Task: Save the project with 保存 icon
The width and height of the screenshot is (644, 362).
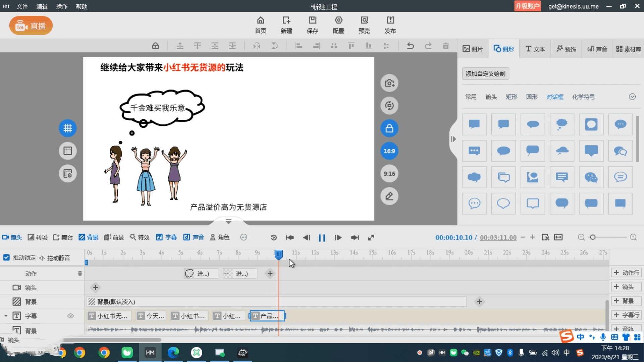Action: (312, 25)
